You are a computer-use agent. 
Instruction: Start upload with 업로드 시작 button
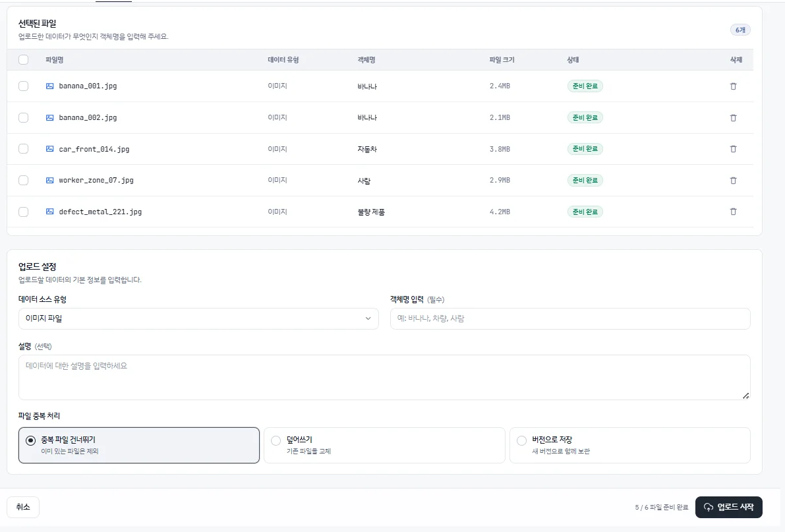728,507
